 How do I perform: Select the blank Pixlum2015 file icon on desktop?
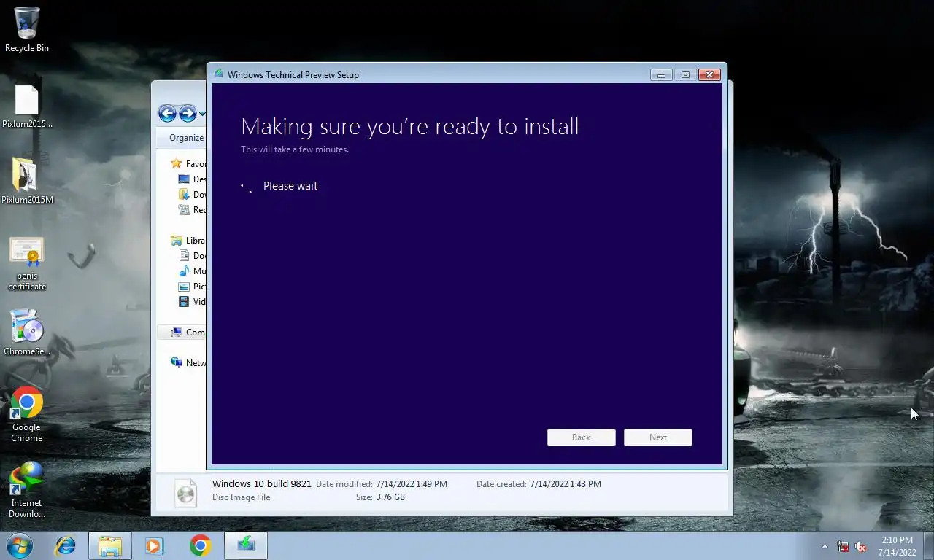pyautogui.click(x=27, y=106)
